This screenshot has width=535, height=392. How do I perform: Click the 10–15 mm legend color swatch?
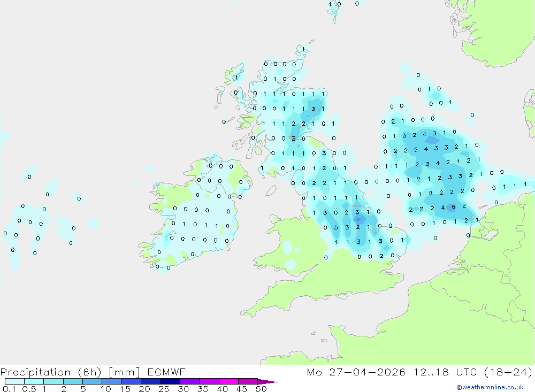tap(112, 381)
